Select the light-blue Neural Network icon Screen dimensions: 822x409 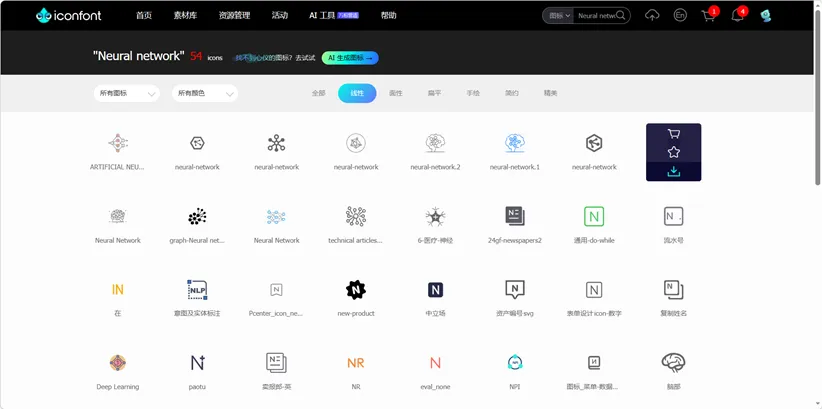click(276, 216)
